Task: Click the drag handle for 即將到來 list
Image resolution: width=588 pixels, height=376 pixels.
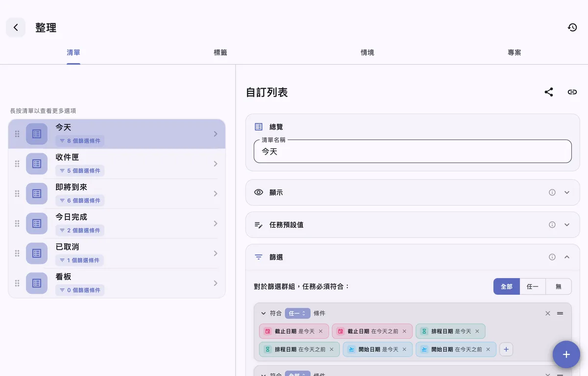Action: click(x=17, y=193)
